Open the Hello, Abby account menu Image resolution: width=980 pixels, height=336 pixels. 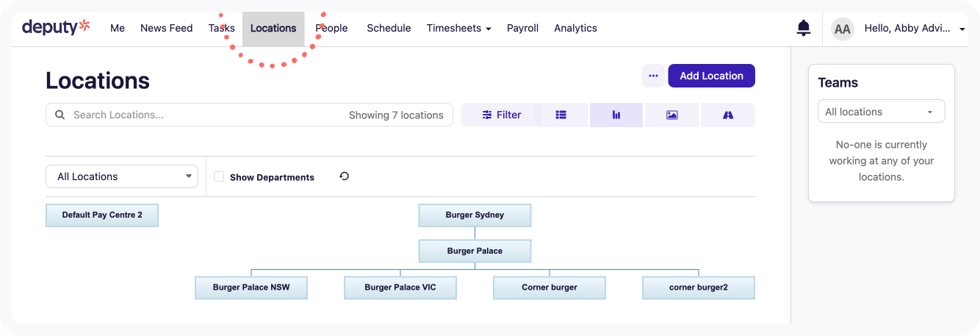pyautogui.click(x=914, y=28)
